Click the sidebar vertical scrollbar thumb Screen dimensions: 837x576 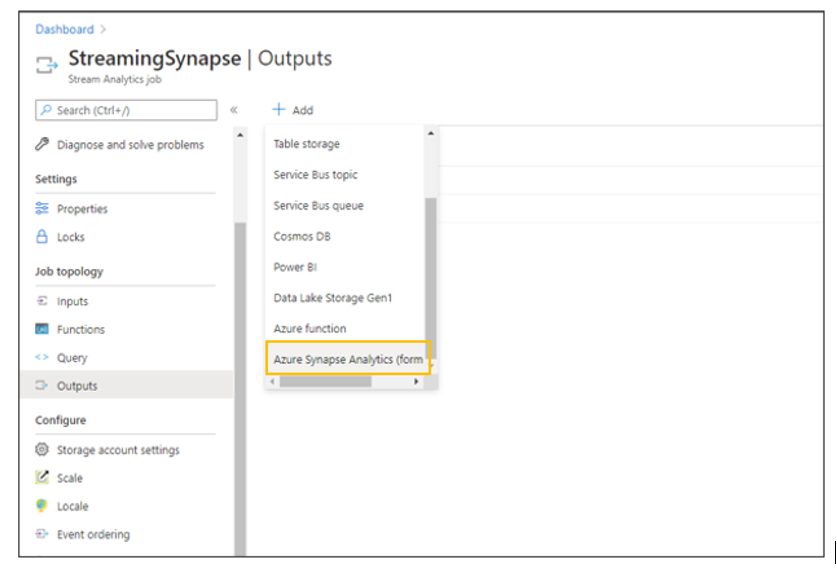point(240,389)
